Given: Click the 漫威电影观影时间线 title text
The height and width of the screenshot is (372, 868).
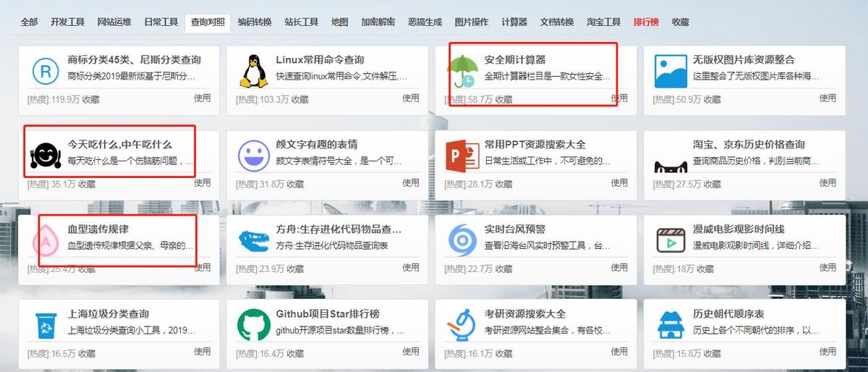Looking at the screenshot, I should [x=739, y=229].
